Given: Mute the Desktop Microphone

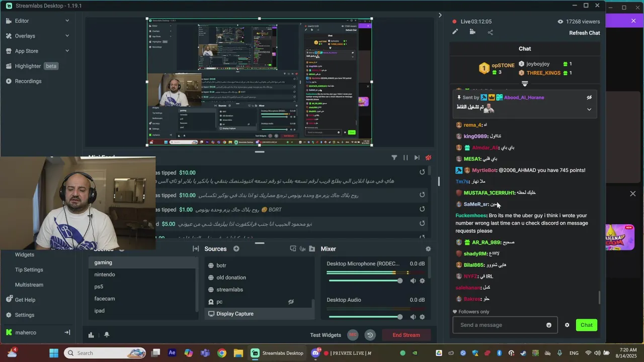Looking at the screenshot, I should pyautogui.click(x=413, y=281).
